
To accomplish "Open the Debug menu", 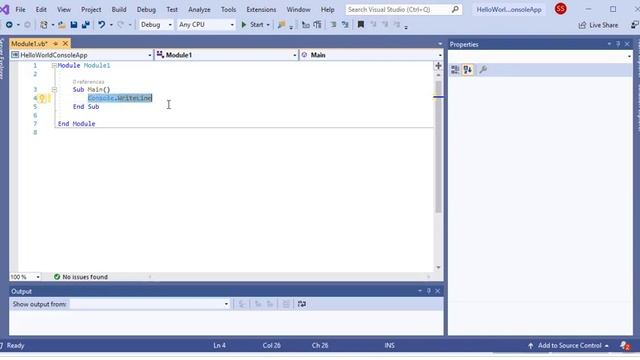I will (146, 9).
